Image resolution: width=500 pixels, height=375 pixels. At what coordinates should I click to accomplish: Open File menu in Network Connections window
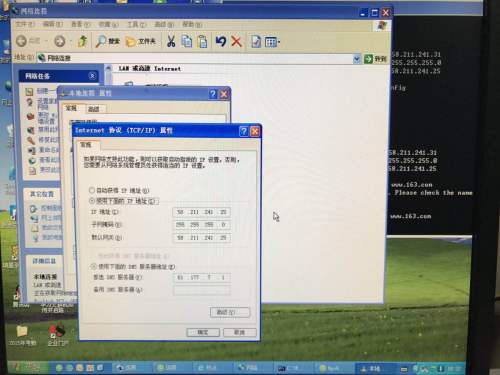(25, 24)
